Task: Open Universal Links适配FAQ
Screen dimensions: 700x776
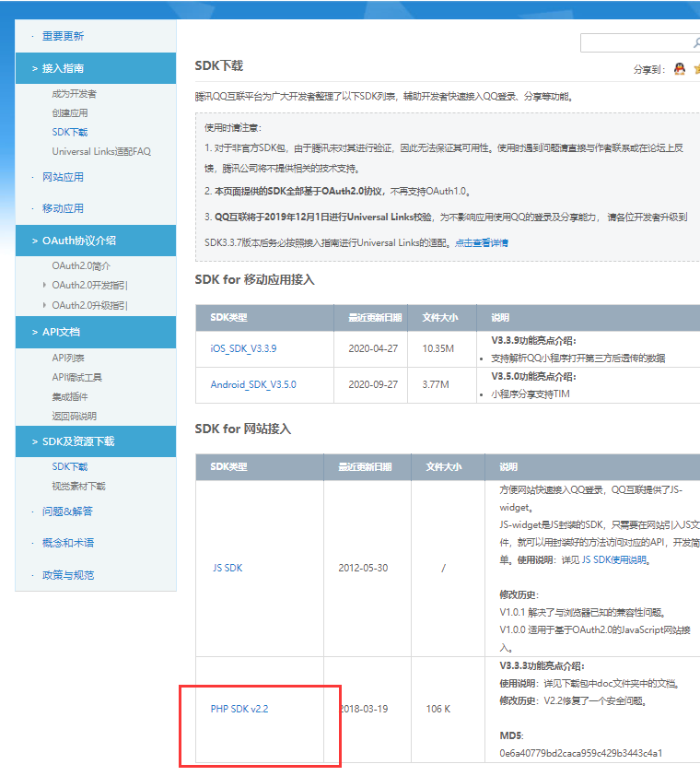Action: tap(101, 151)
